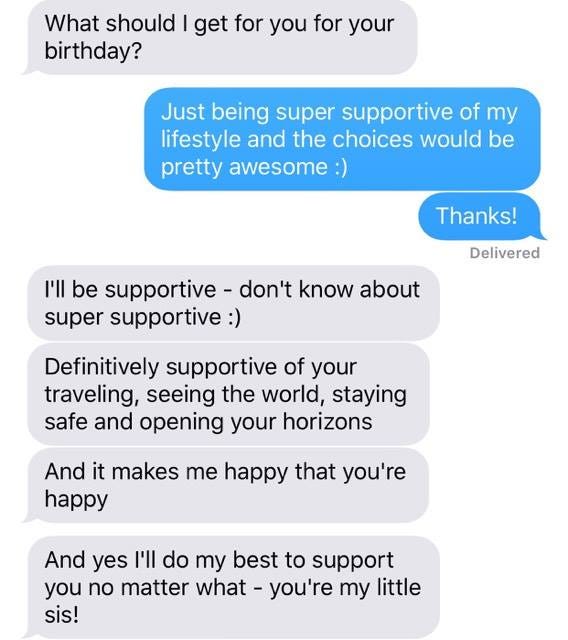The image size is (568, 640).
Task: Tap the "What should I get for you" message bubble
Action: point(220,37)
